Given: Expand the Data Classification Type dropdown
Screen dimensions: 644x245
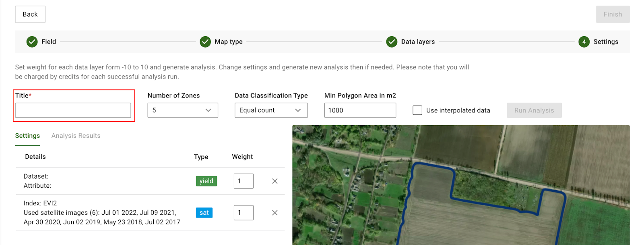Looking at the screenshot, I should click(x=271, y=110).
